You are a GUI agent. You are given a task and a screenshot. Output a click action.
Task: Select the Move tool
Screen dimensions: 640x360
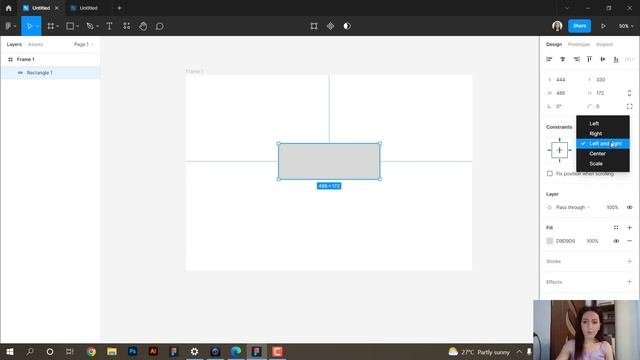(29, 26)
